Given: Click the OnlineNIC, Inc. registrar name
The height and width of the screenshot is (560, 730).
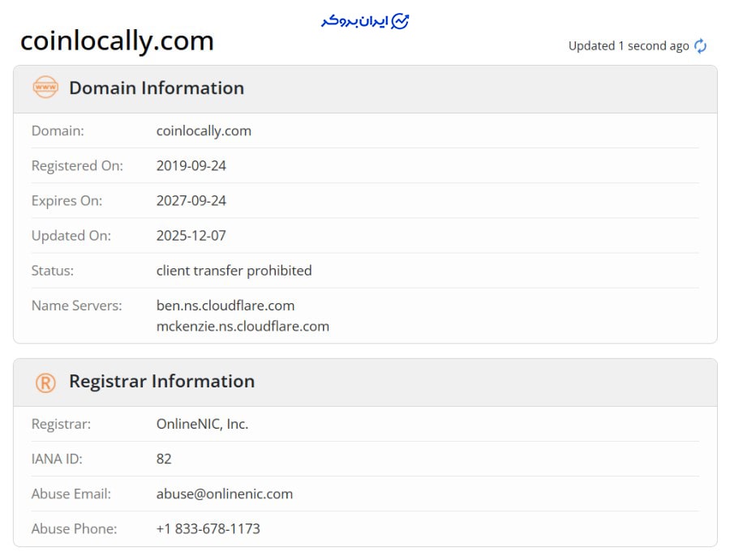Looking at the screenshot, I should coord(202,424).
